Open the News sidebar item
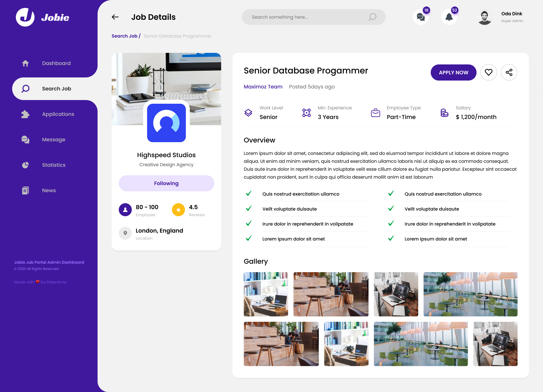 point(49,190)
